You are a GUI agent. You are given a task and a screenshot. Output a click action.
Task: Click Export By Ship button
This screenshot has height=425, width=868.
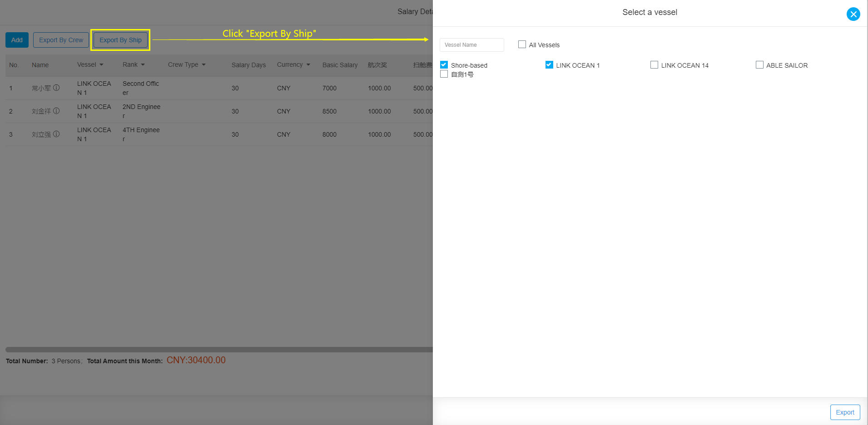120,40
